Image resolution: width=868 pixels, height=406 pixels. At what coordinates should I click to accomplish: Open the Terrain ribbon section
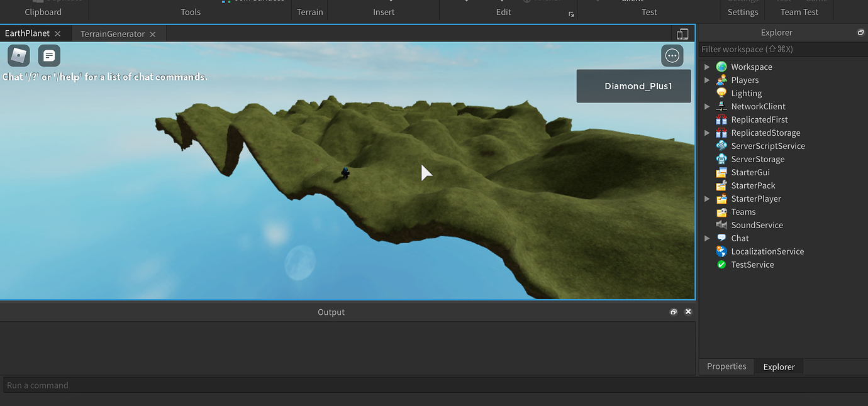pyautogui.click(x=309, y=11)
